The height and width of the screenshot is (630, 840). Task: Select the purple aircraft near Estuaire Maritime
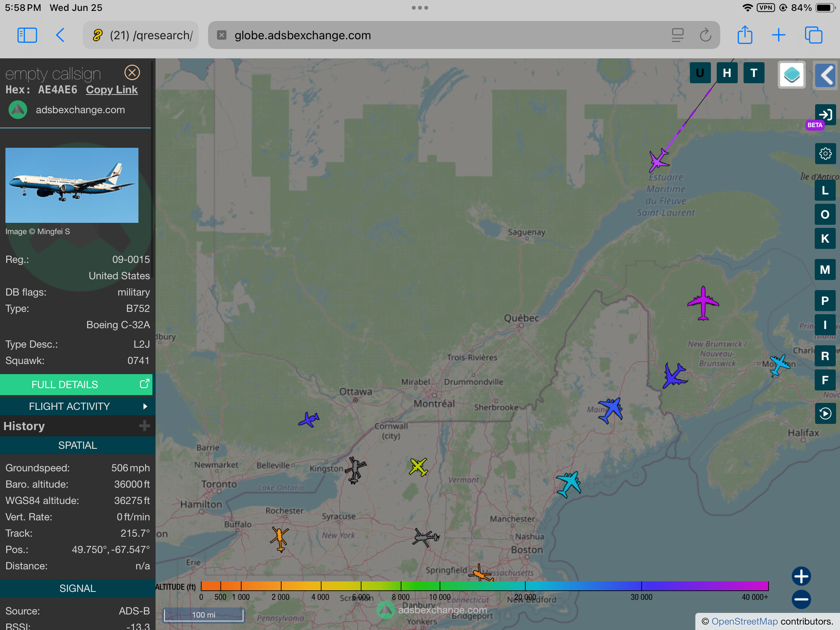point(659,160)
